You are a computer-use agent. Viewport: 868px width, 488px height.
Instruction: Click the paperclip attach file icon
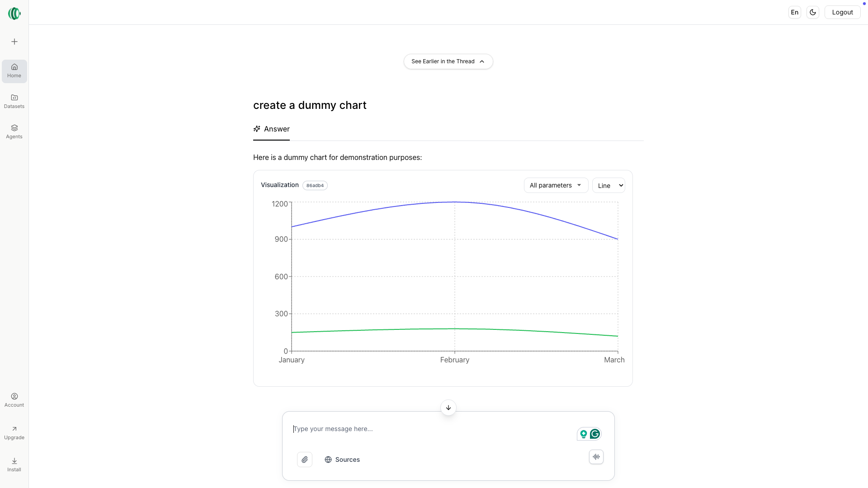[x=305, y=460]
